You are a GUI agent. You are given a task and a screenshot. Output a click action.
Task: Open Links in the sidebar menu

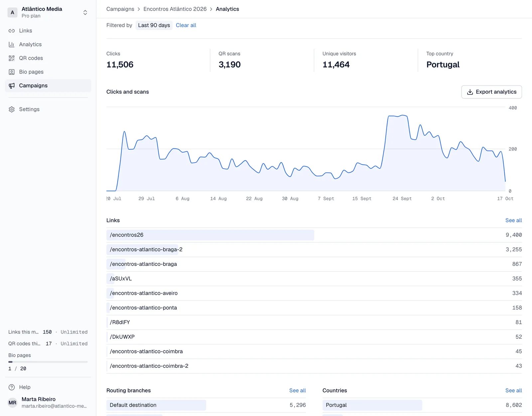(x=48, y=31)
